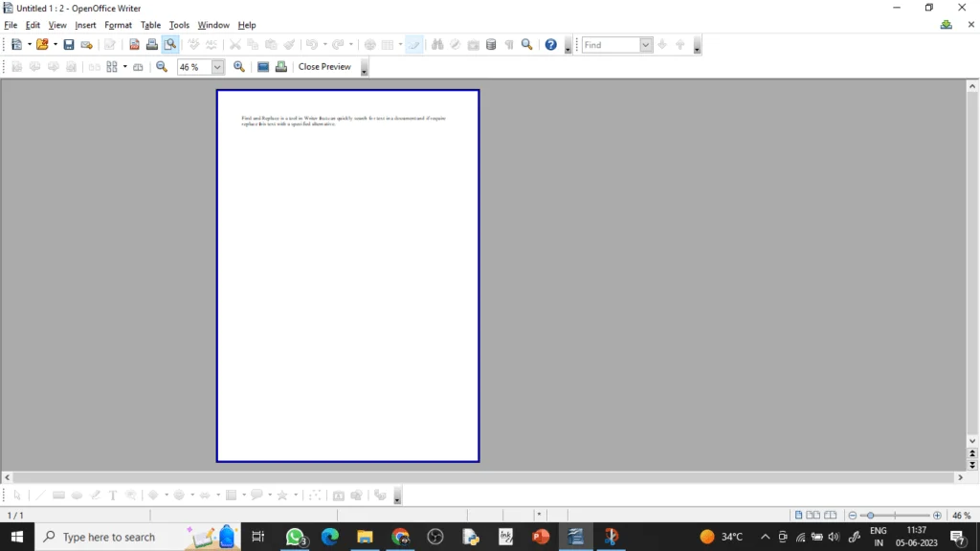
Task: Open the OpenOffice Help icon
Action: 550,45
